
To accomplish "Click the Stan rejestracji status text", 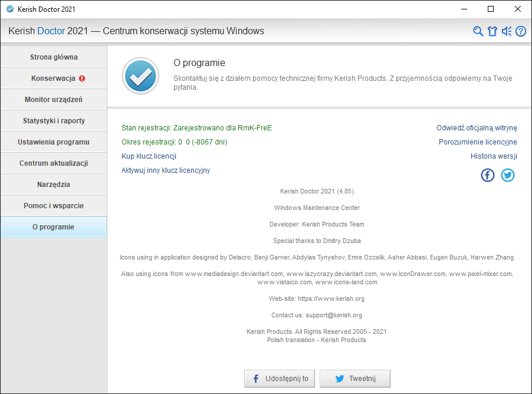I will tap(196, 128).
